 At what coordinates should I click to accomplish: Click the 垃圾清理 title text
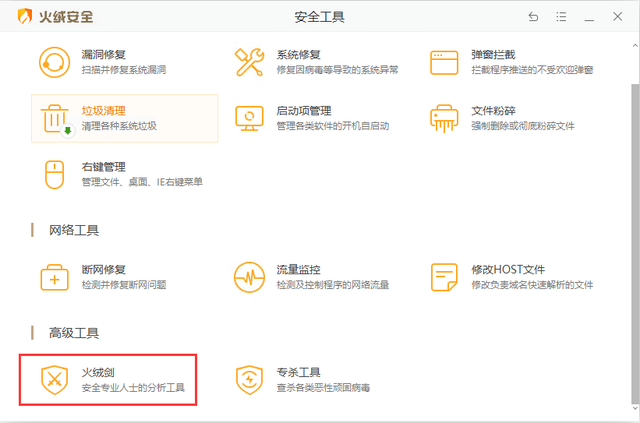pos(103,111)
